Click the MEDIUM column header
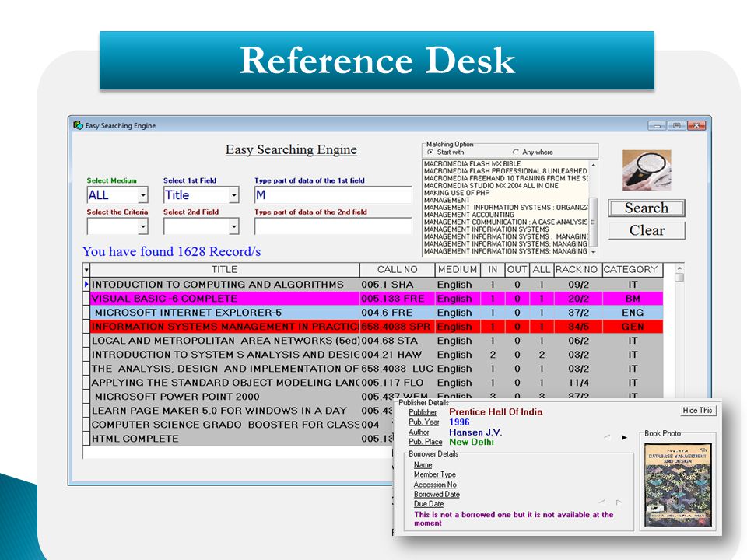Viewport: 747px width, 560px height. click(x=458, y=270)
